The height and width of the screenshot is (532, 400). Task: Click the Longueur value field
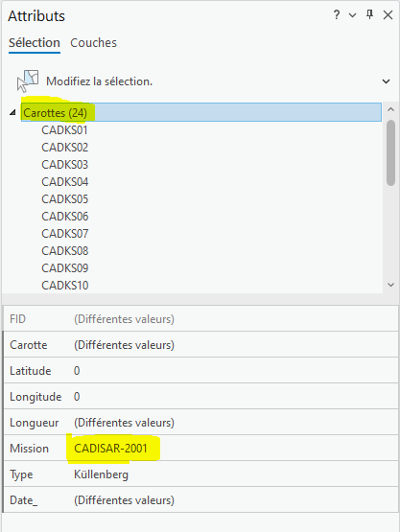coord(234,423)
